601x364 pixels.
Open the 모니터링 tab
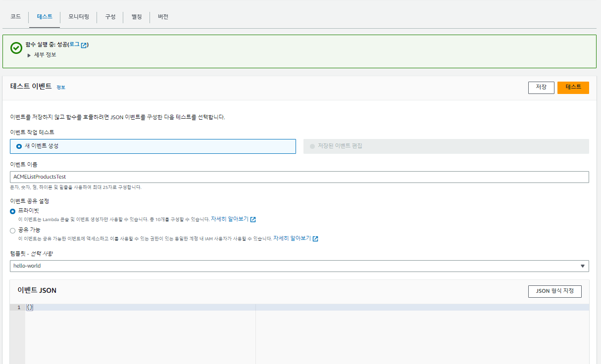click(79, 16)
